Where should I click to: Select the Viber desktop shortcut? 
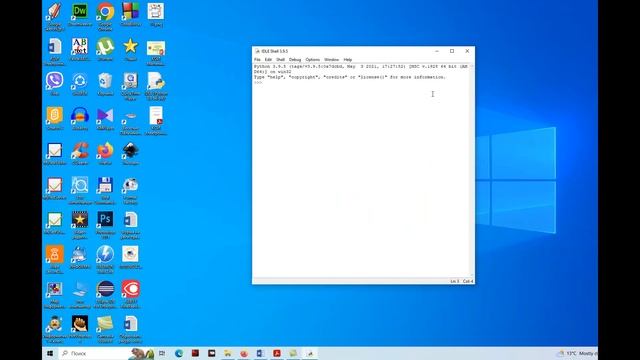click(x=54, y=84)
